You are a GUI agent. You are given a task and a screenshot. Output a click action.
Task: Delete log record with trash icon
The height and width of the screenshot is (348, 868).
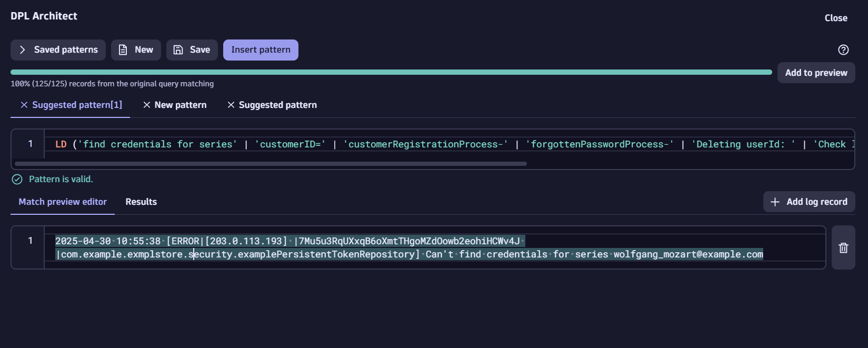(843, 248)
